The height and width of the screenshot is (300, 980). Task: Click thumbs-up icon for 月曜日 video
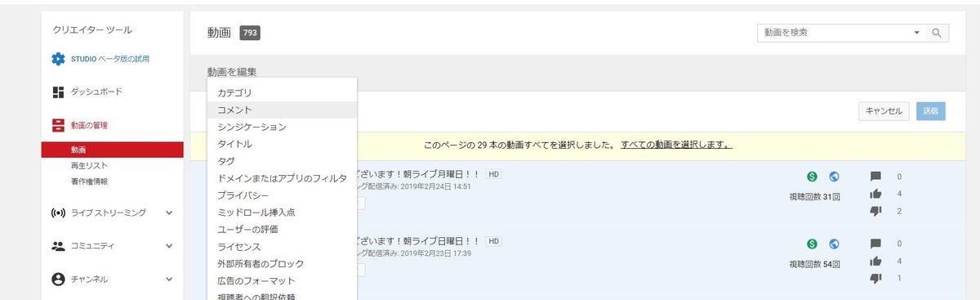click(875, 194)
